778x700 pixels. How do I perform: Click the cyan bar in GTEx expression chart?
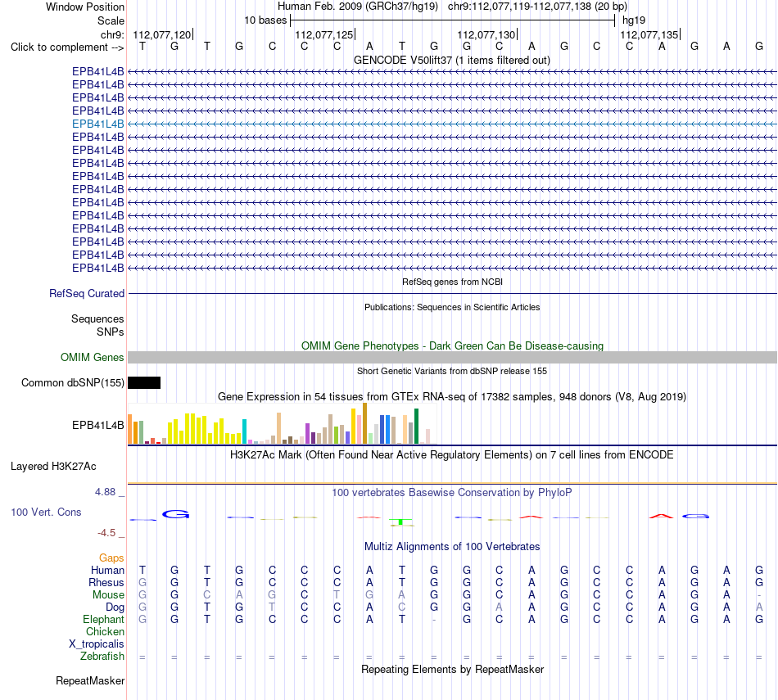(244, 431)
